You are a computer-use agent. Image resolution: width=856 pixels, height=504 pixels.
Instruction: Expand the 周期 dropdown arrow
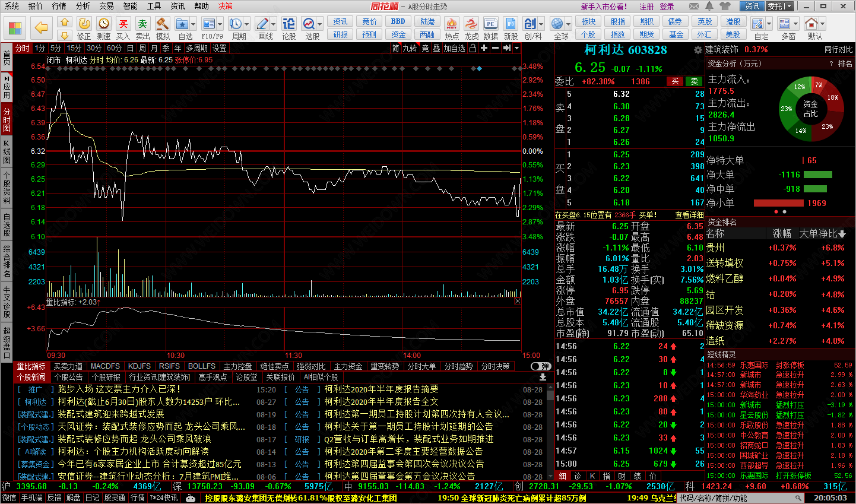tap(247, 24)
